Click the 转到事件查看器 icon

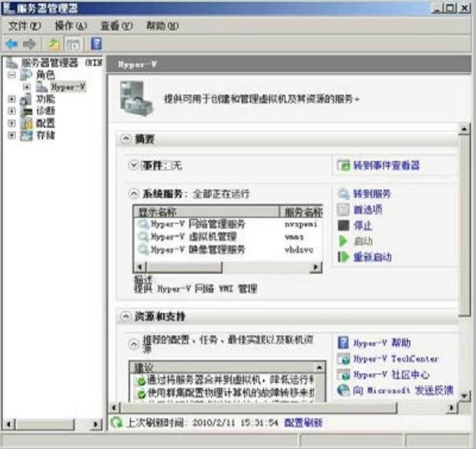[x=343, y=166]
